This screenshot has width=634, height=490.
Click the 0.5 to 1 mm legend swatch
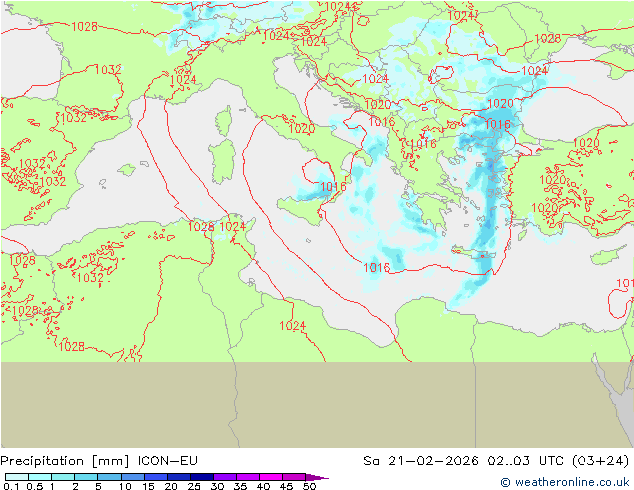point(40,477)
